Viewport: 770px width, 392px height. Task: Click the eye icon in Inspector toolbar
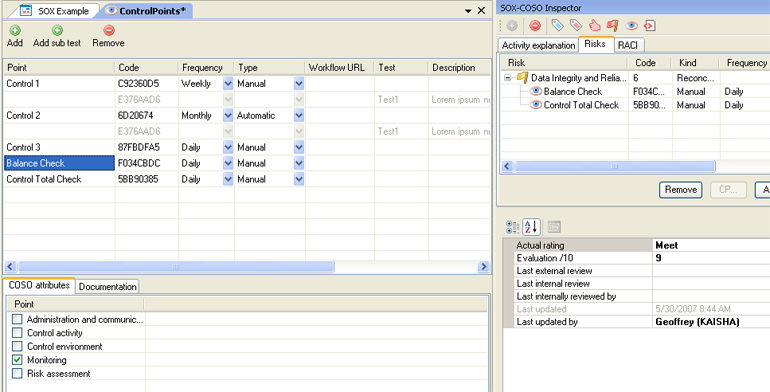631,25
